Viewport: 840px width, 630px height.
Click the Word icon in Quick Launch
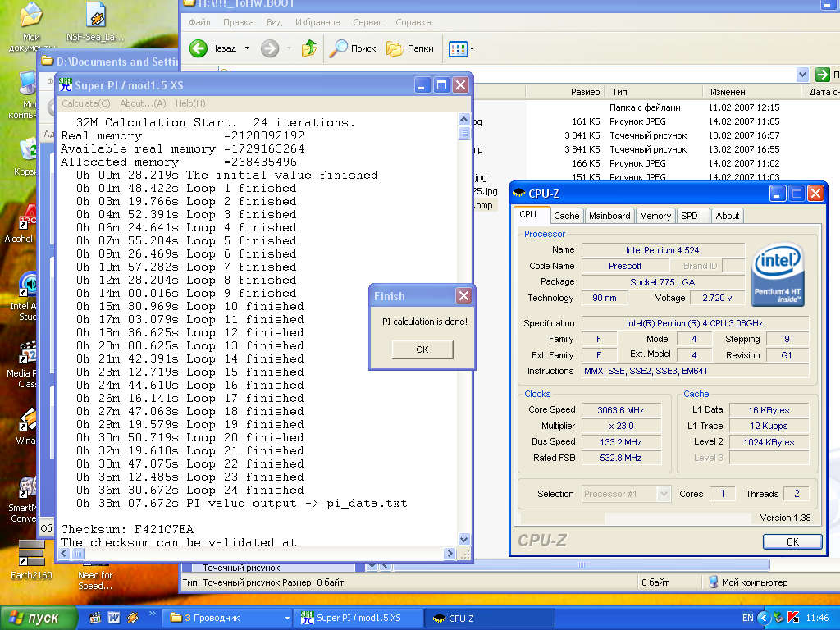pyautogui.click(x=114, y=618)
